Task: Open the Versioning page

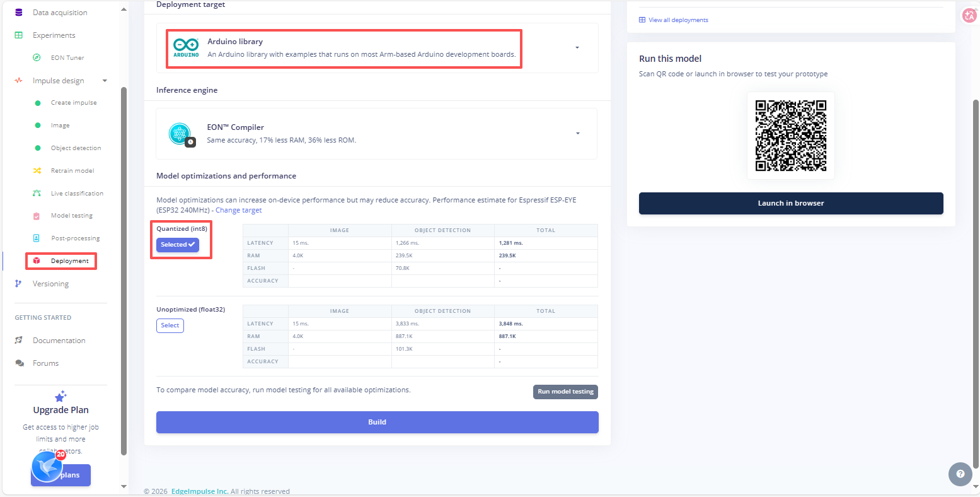Action: tap(50, 284)
